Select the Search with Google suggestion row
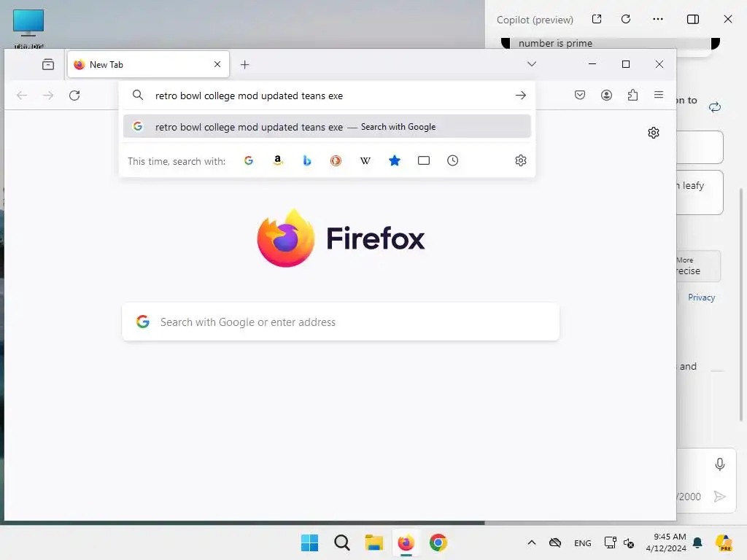The height and width of the screenshot is (560, 747). 327,127
